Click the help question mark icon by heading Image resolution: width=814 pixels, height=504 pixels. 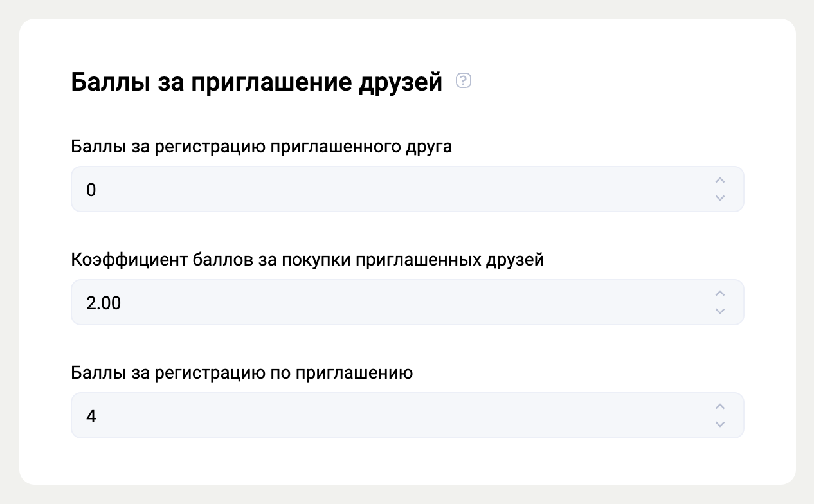(x=464, y=81)
